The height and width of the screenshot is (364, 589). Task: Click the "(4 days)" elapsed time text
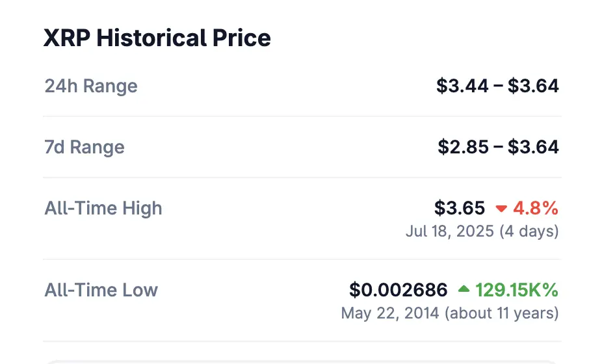pyautogui.click(x=529, y=231)
